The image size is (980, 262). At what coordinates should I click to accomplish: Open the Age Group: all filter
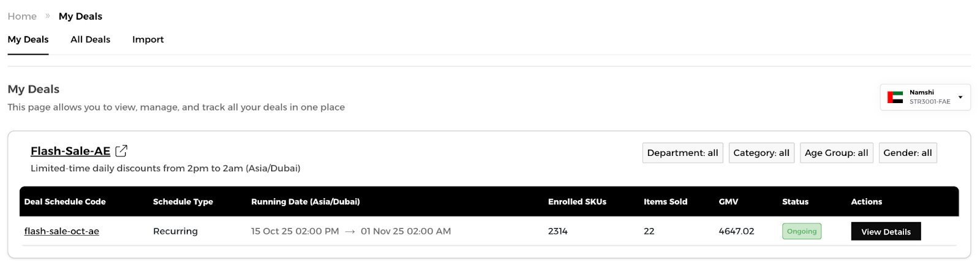point(836,153)
